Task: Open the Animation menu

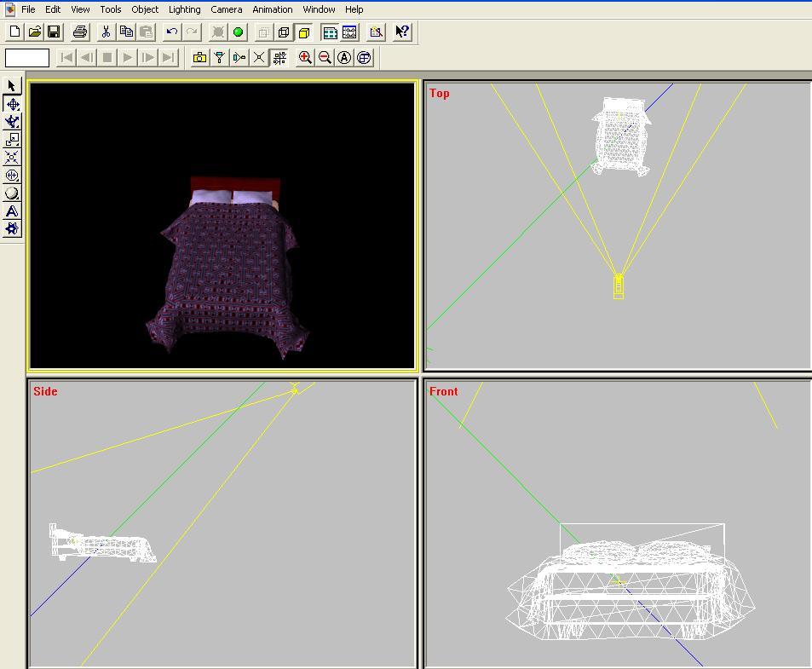Action: tap(272, 9)
